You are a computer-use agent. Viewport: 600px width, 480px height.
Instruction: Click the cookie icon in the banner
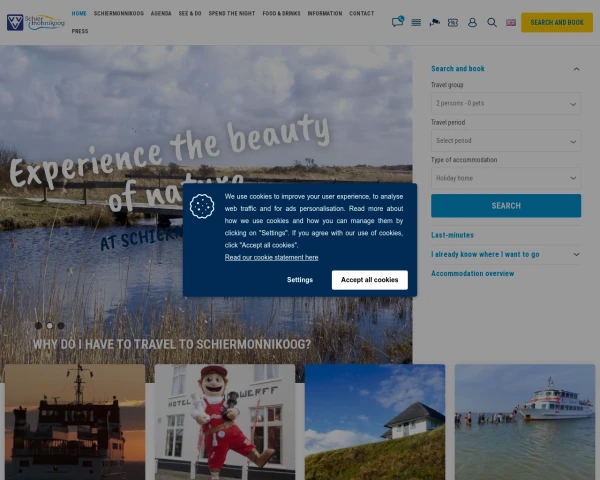click(202, 206)
